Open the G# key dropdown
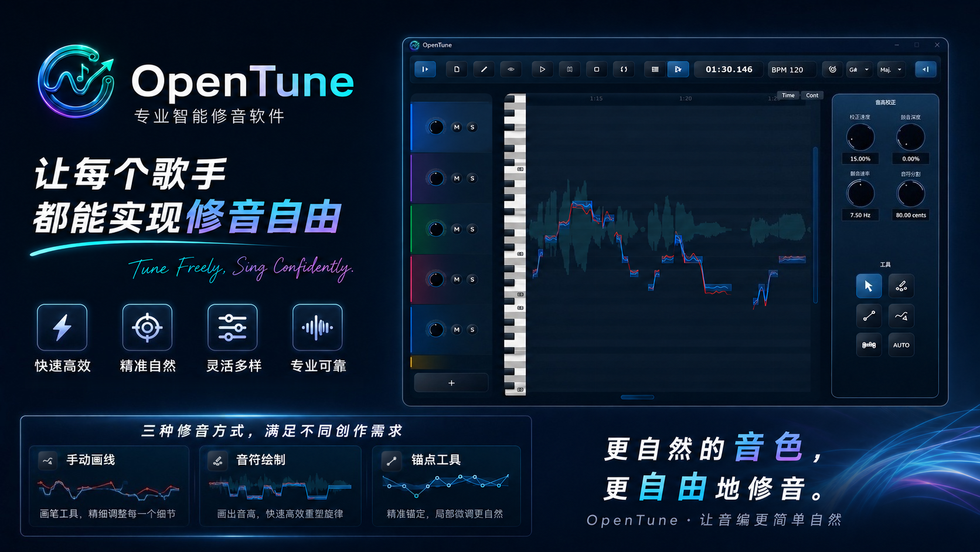This screenshot has width=980, height=552. pos(860,69)
